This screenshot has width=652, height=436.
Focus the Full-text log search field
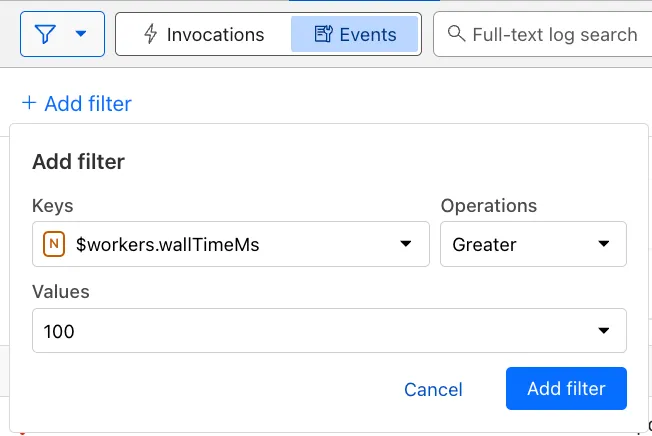[x=554, y=35]
